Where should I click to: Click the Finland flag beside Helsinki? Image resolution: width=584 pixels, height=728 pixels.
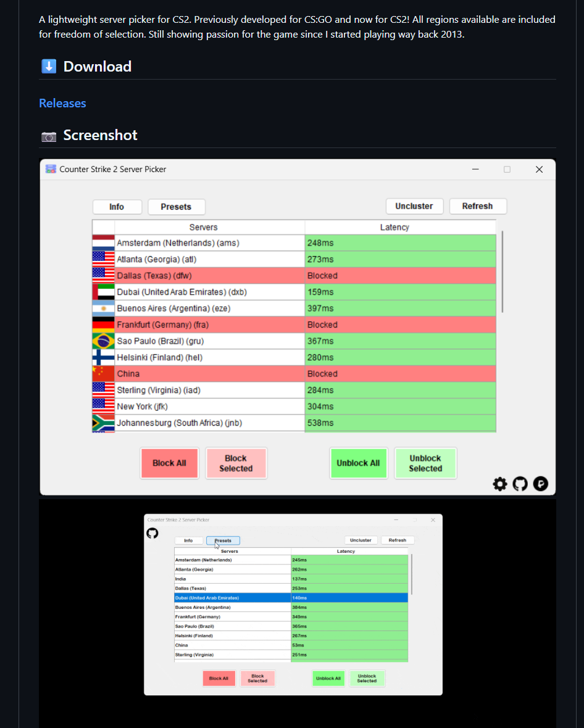click(x=103, y=357)
